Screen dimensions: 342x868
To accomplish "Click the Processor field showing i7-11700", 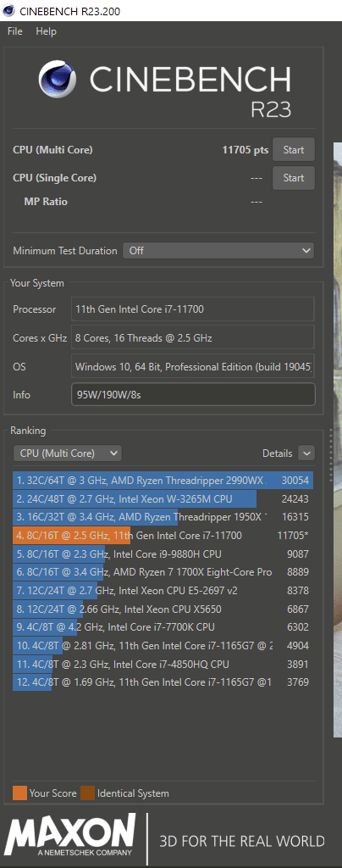I will click(x=193, y=309).
